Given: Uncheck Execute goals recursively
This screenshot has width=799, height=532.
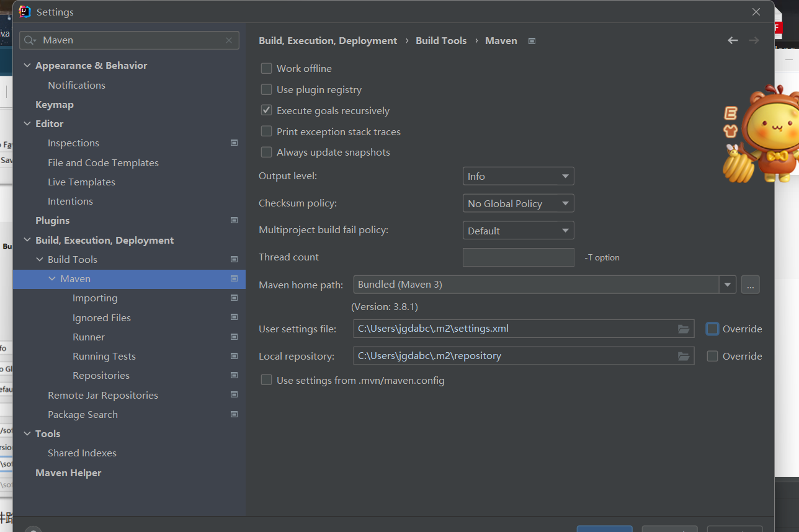Looking at the screenshot, I should [266, 110].
